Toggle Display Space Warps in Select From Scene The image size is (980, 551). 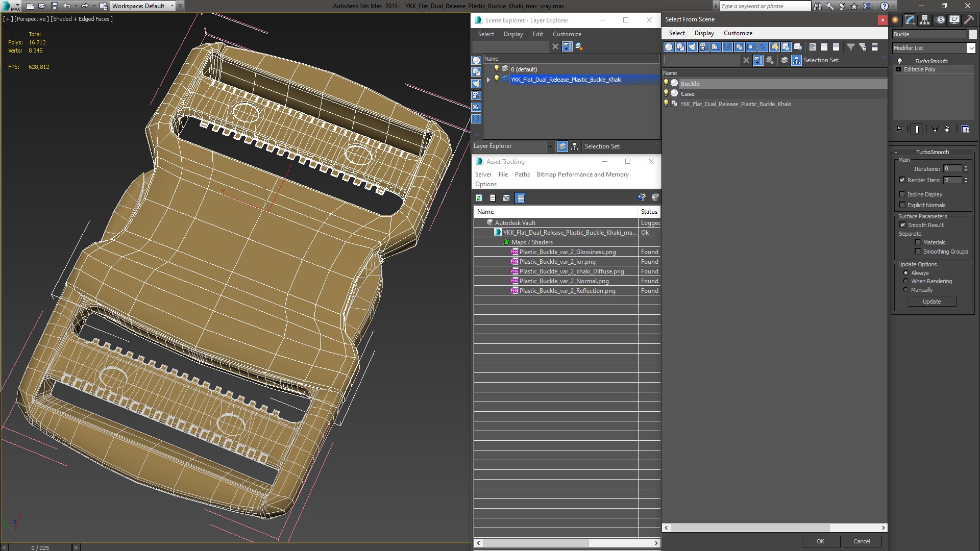coord(727,47)
